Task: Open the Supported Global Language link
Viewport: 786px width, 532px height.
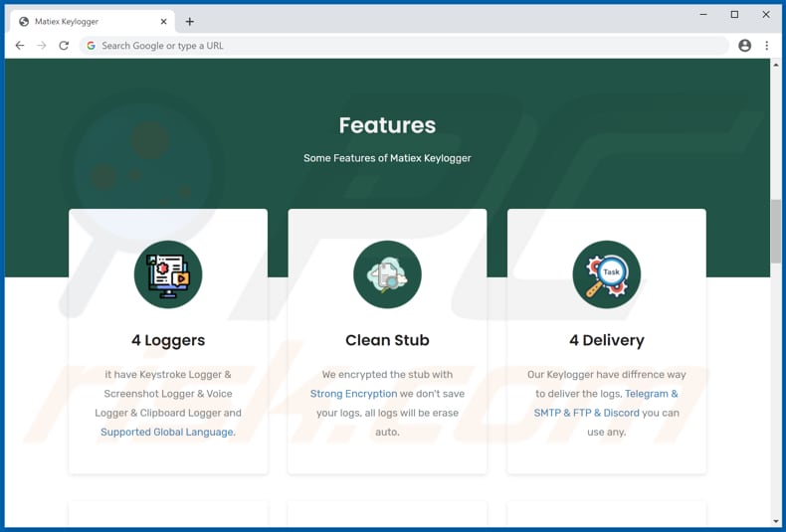Action: pyautogui.click(x=167, y=432)
